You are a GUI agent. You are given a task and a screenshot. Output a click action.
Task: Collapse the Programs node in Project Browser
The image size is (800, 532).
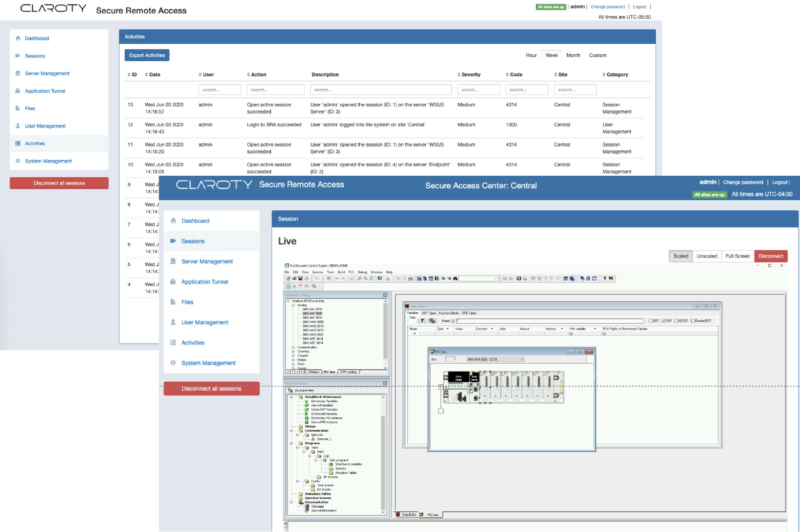[292, 444]
